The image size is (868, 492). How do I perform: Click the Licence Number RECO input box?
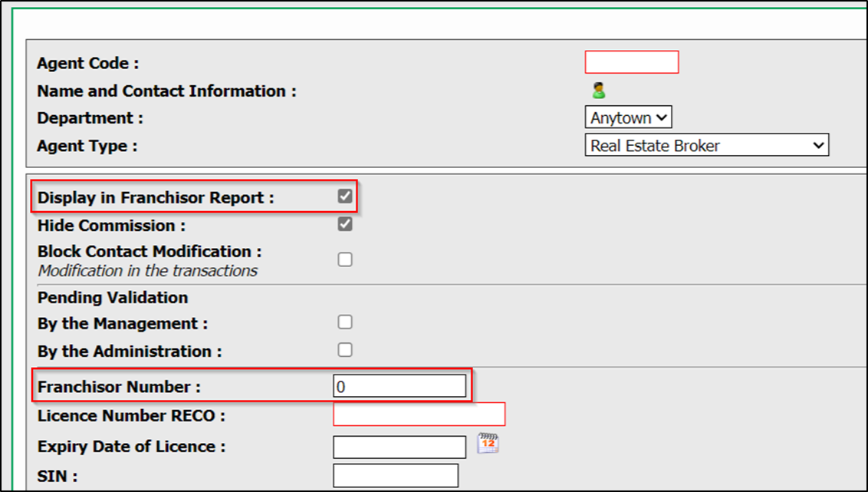coord(419,414)
